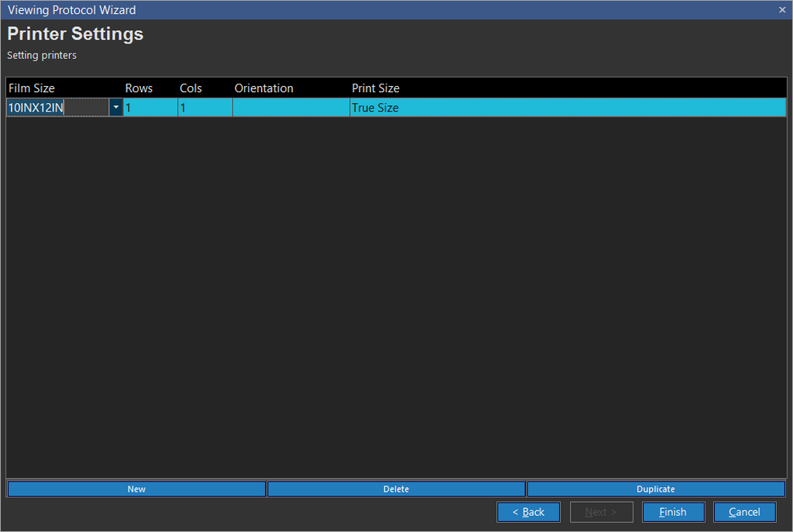Viewport: 793px width, 532px height.
Task: Close the Viewing Protocol Wizard window
Action: pyautogui.click(x=781, y=10)
